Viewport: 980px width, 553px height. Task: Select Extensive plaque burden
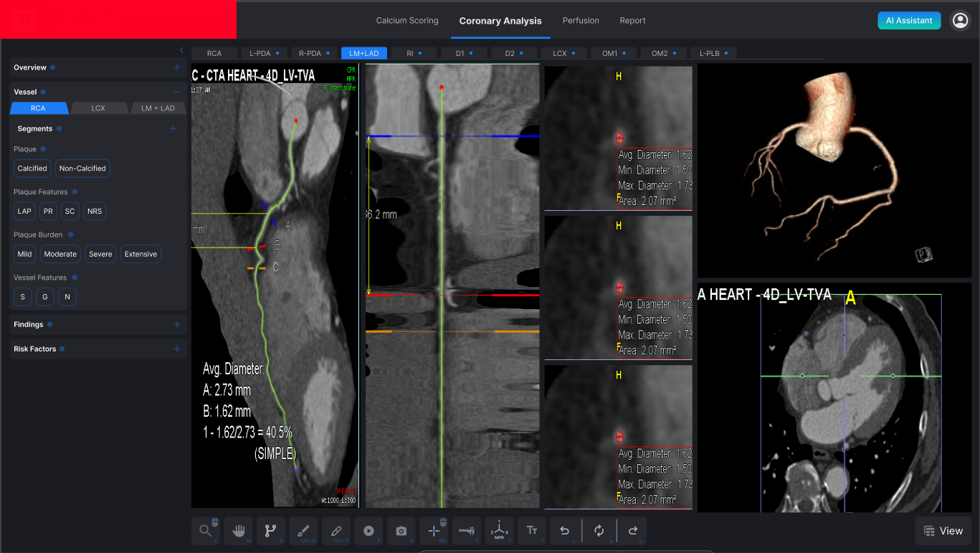(141, 254)
